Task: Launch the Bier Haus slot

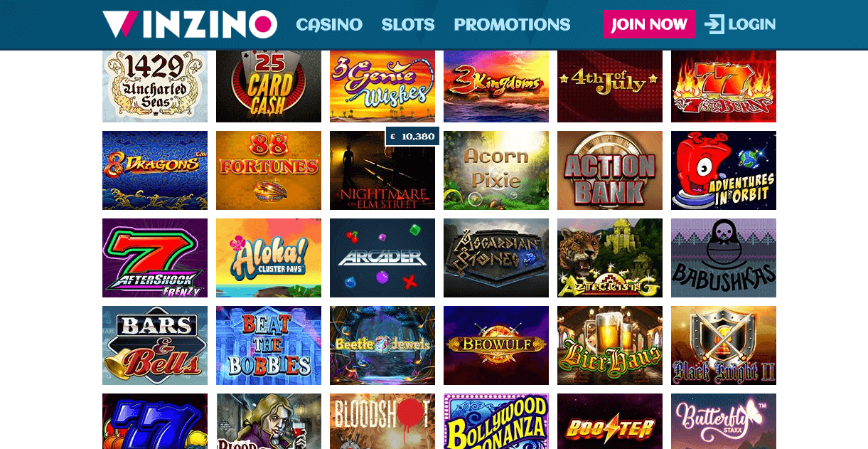Action: (610, 346)
